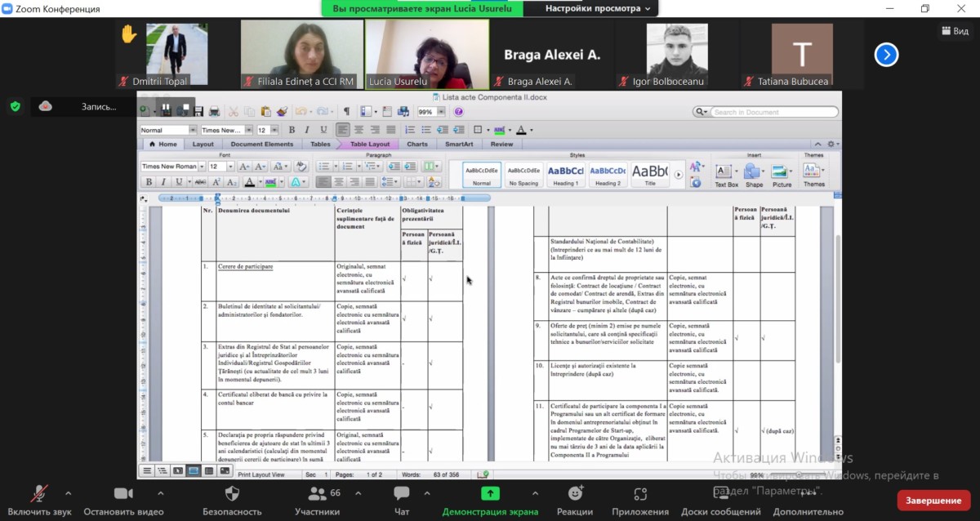Screen dimensions: 980x521
Task: Open the Table Layout ribbon tab
Action: (x=370, y=145)
